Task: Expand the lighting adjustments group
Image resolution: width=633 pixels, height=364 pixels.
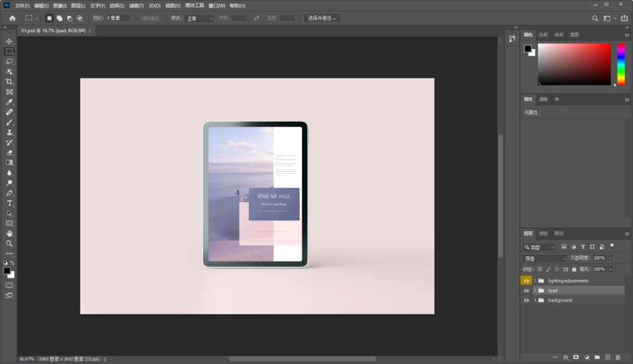Action: point(535,281)
